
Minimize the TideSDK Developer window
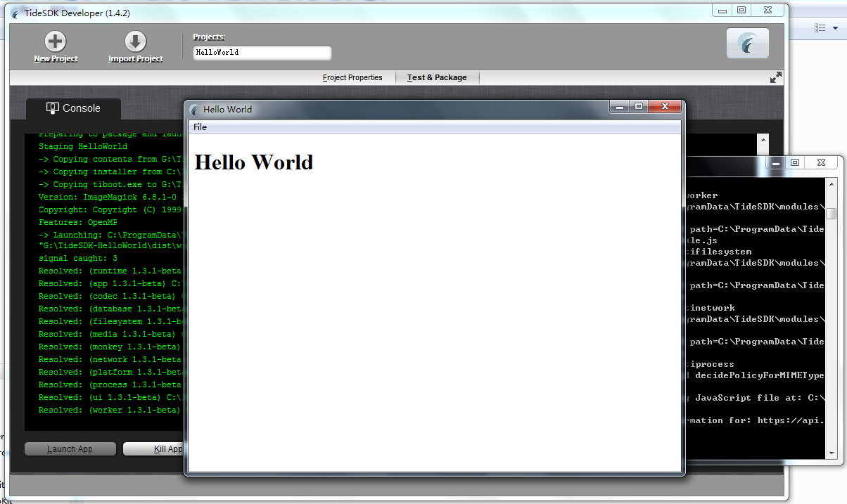tap(722, 10)
